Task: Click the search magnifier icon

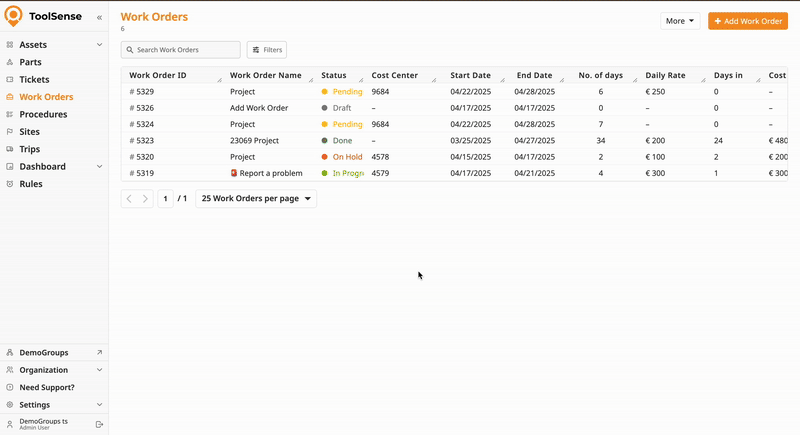Action: coord(130,50)
